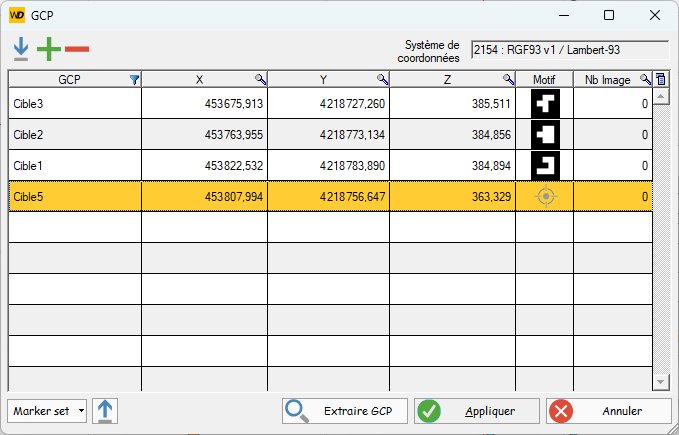Click the Z column search icon
679x435 pixels.
click(508, 79)
